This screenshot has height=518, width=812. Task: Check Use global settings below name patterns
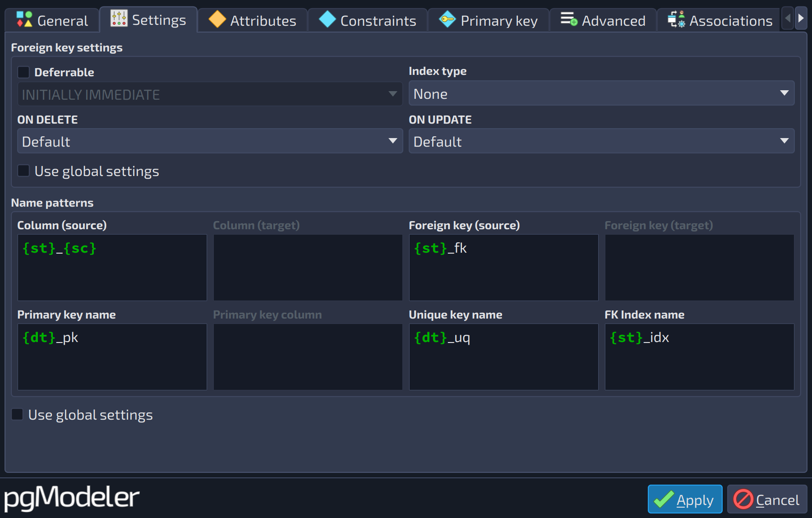click(x=17, y=415)
